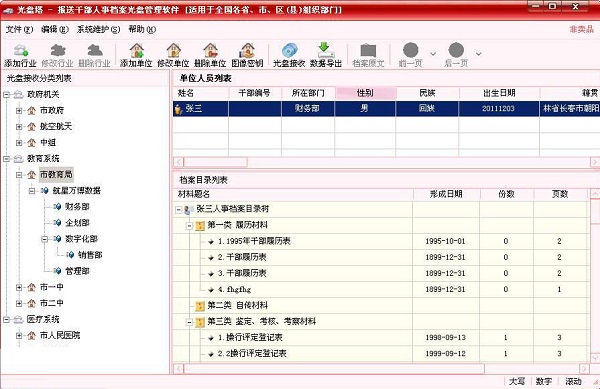Select 管理部 in the department tree
This screenshot has width=600, height=389.
tap(77, 271)
